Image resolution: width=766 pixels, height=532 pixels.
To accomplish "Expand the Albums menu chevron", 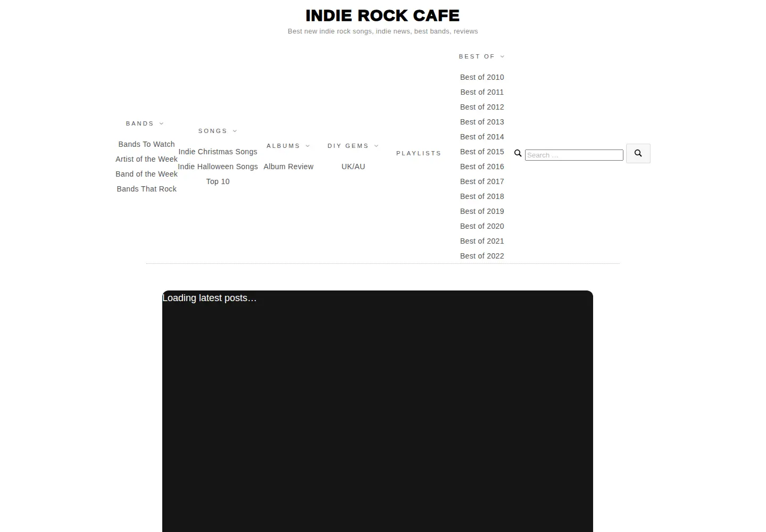I will click(307, 146).
